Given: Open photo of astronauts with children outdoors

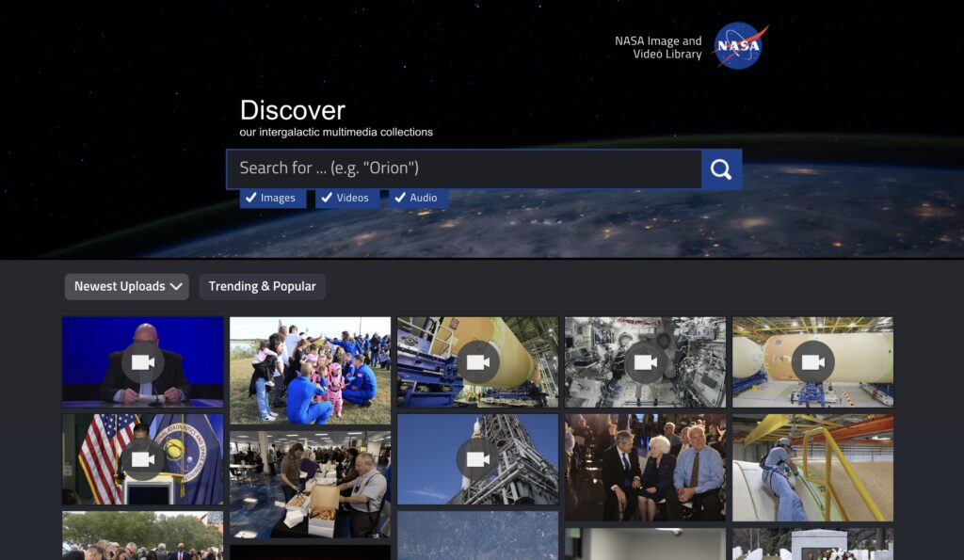Looking at the screenshot, I should (310, 370).
